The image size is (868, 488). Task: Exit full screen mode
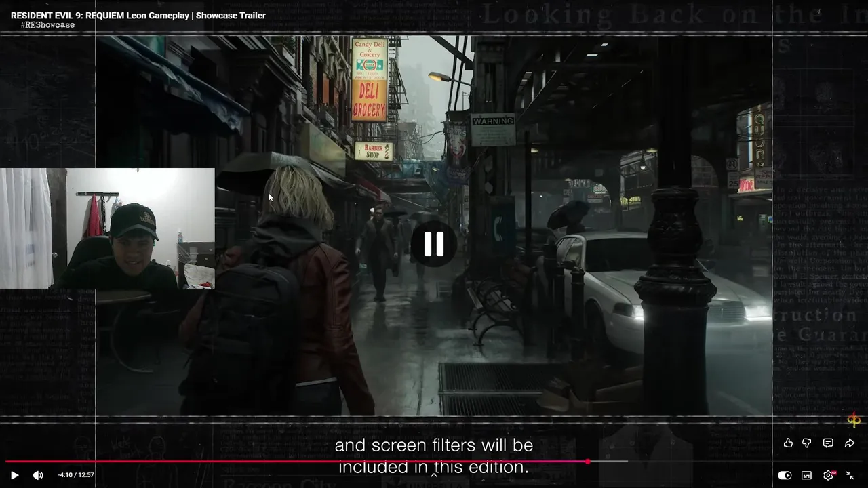pyautogui.click(x=850, y=475)
